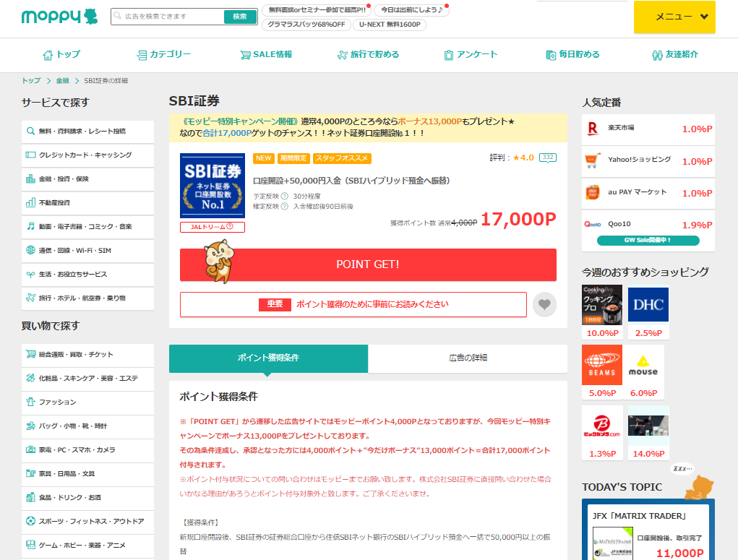This screenshot has height=560, width=738.
Task: Click the U-NEXT 無料1600P tag
Action: pos(390,25)
